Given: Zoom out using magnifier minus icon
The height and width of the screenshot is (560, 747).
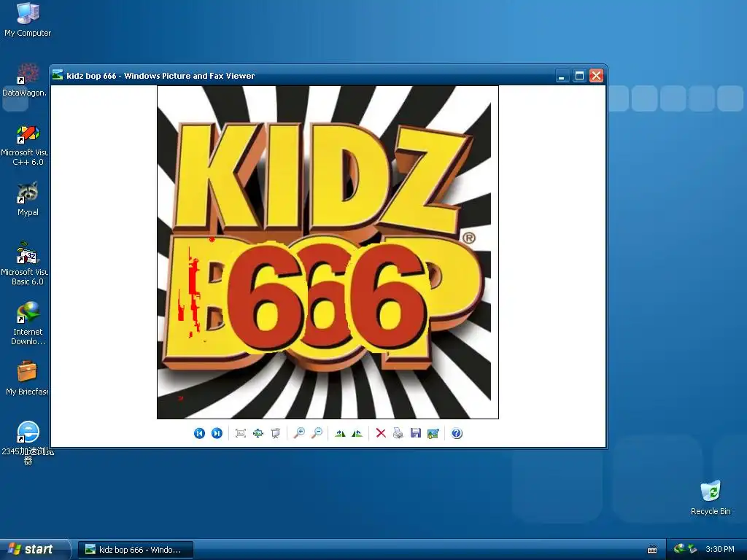Looking at the screenshot, I should 317,433.
